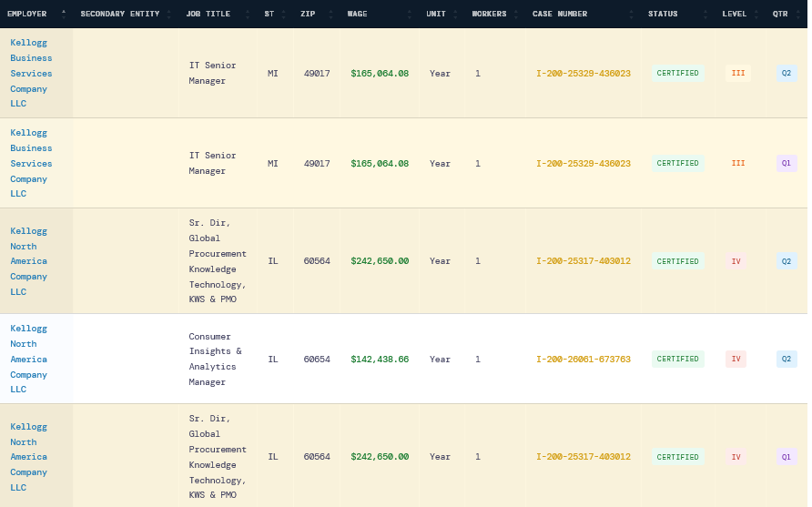Click level III badge in IT Senior Manager Q2 row

[738, 73]
